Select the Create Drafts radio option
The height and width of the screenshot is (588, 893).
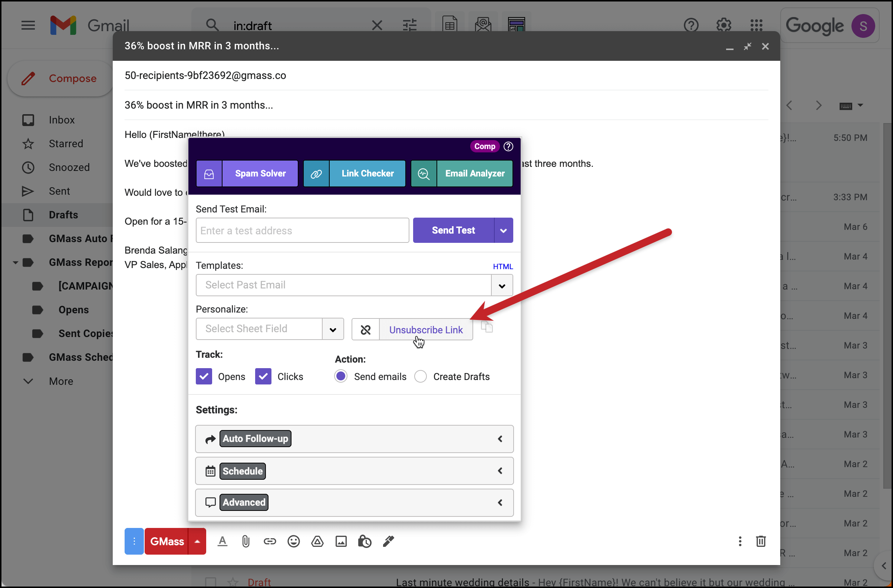(x=421, y=377)
